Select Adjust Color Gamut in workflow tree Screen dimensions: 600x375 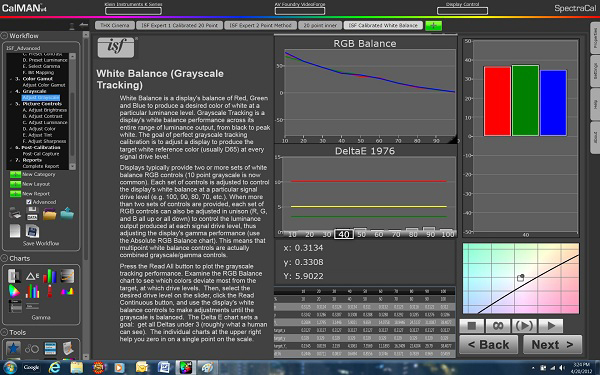[x=44, y=85]
